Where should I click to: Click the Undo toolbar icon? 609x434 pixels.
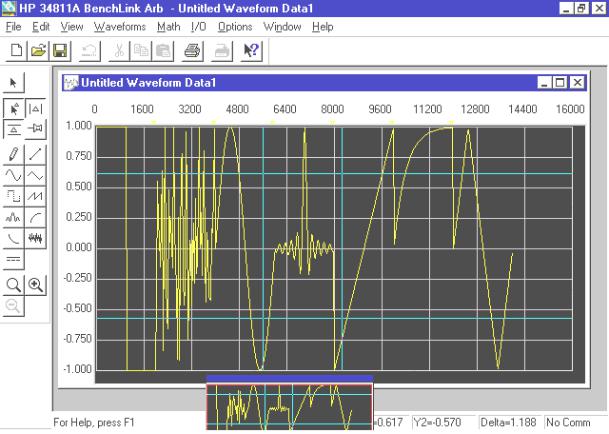click(90, 51)
